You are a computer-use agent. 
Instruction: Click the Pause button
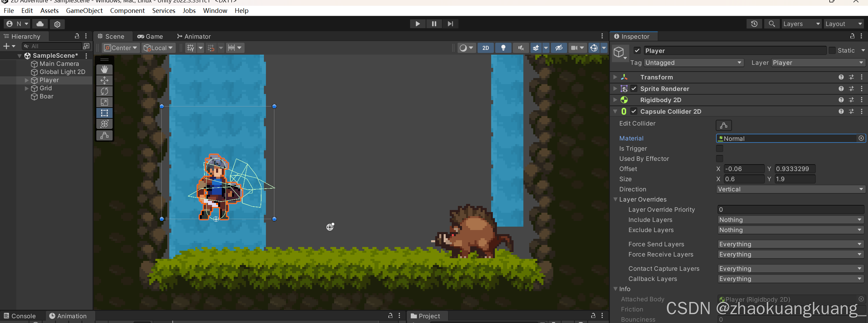click(434, 24)
